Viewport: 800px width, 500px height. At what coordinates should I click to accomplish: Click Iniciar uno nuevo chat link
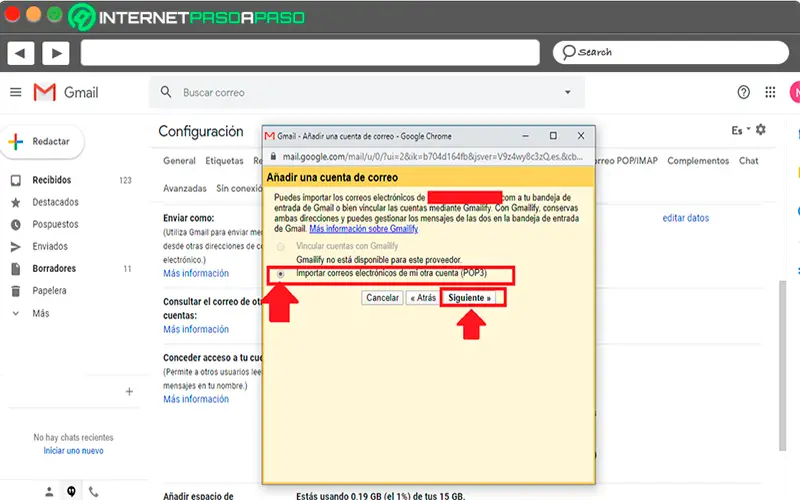73,451
